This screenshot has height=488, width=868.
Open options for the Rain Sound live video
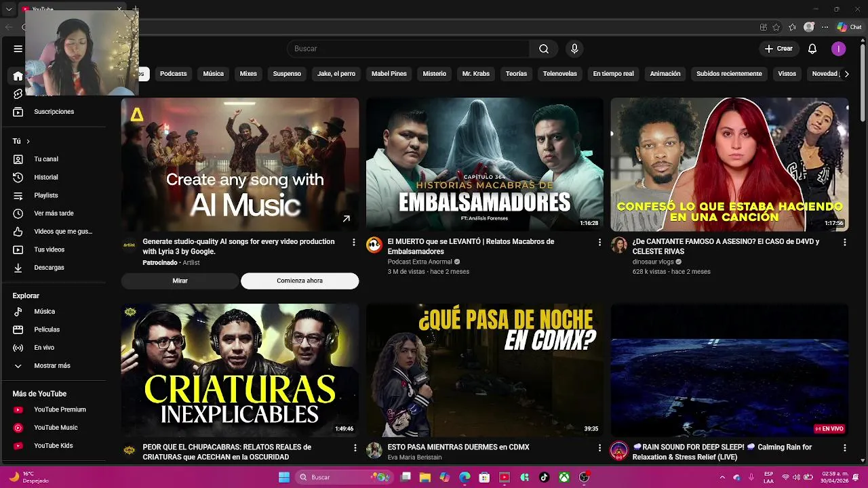click(x=844, y=448)
